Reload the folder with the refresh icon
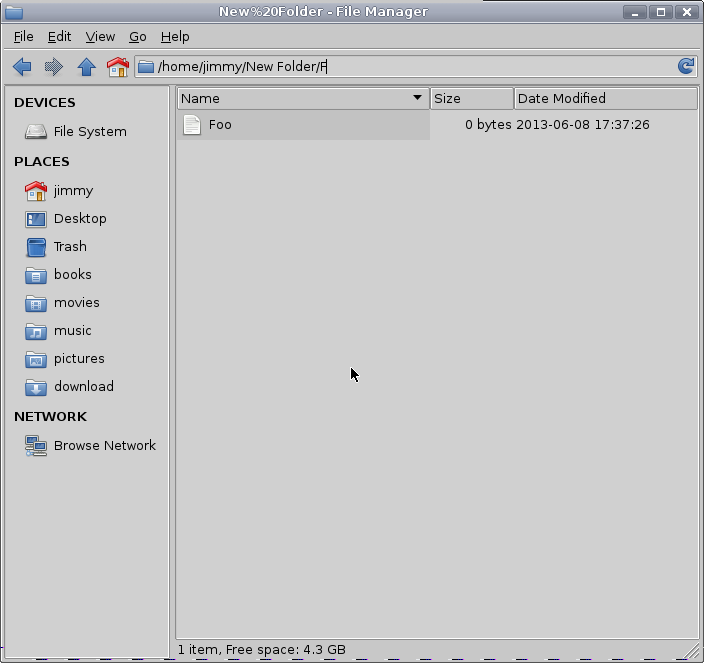This screenshot has height=663, width=704. [x=685, y=67]
